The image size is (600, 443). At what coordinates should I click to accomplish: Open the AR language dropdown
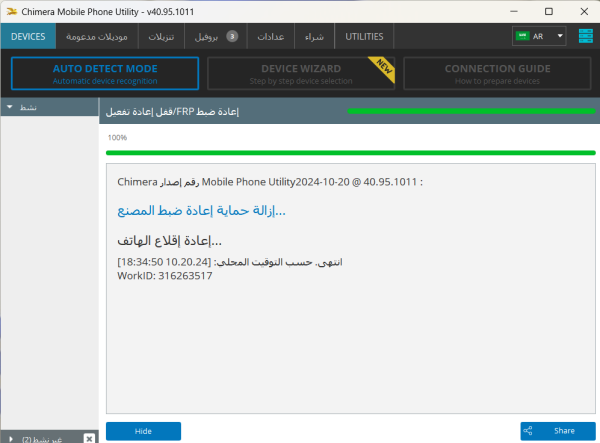pos(539,36)
